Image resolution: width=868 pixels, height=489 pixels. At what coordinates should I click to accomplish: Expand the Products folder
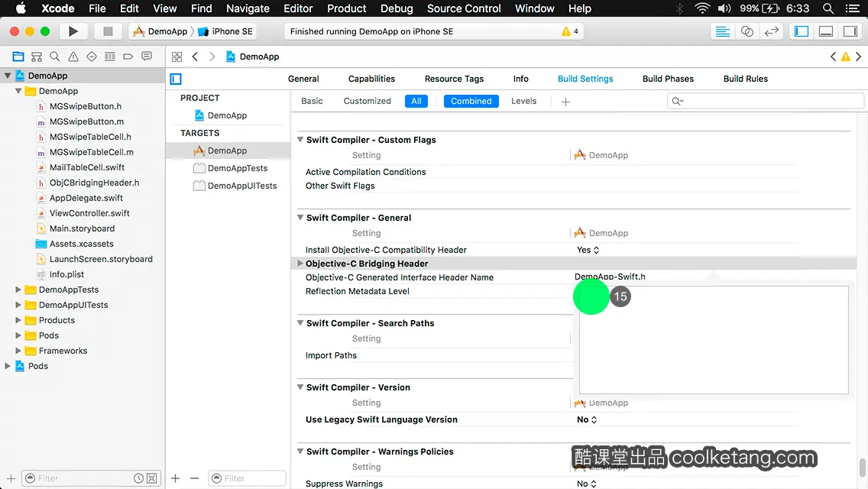(x=18, y=320)
